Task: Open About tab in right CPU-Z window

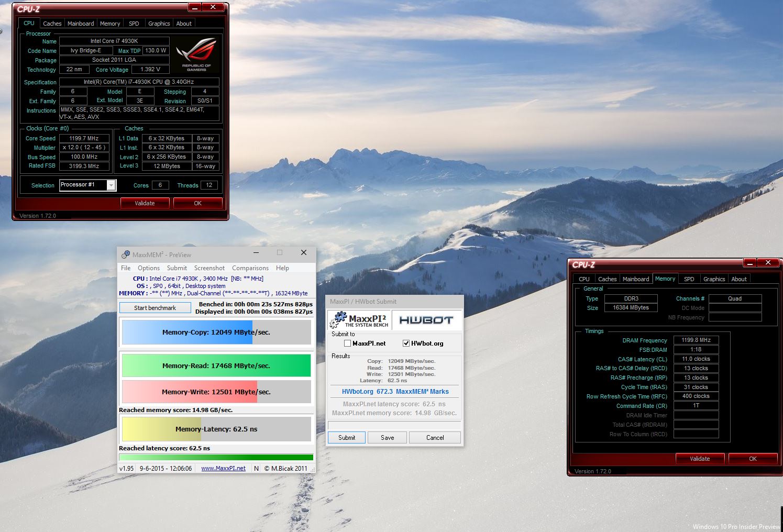Action: [739, 279]
